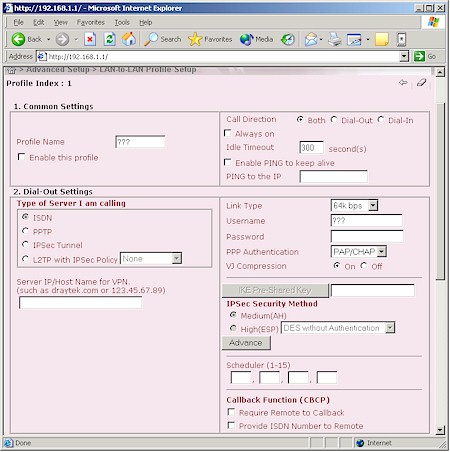Click the yellow Discuss note icon
450x452 pixels.
coord(382,39)
